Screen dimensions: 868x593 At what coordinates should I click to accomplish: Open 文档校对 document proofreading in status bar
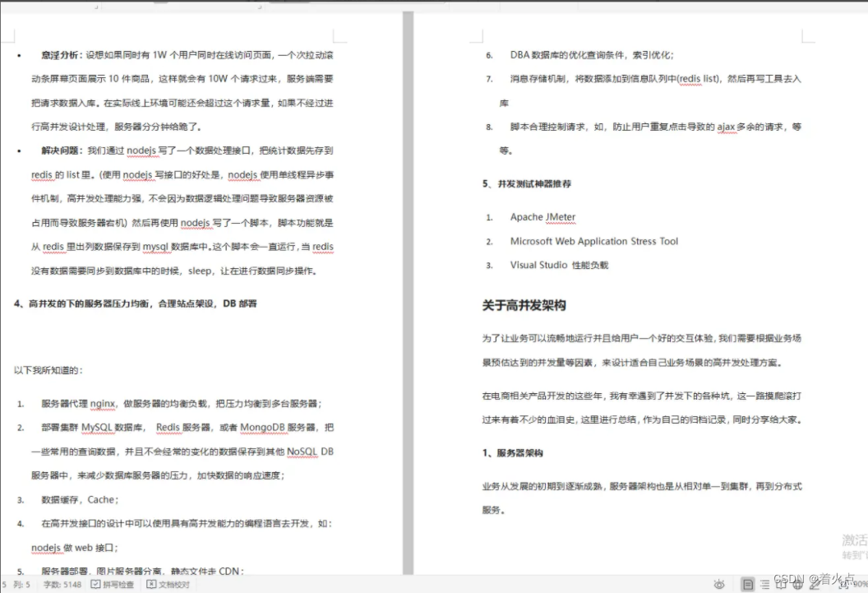tap(169, 584)
